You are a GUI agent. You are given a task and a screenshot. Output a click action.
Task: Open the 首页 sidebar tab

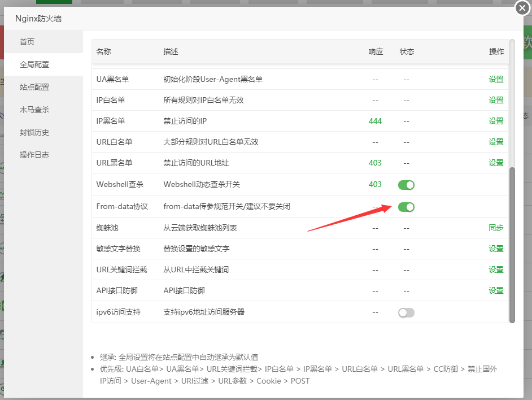coord(43,42)
